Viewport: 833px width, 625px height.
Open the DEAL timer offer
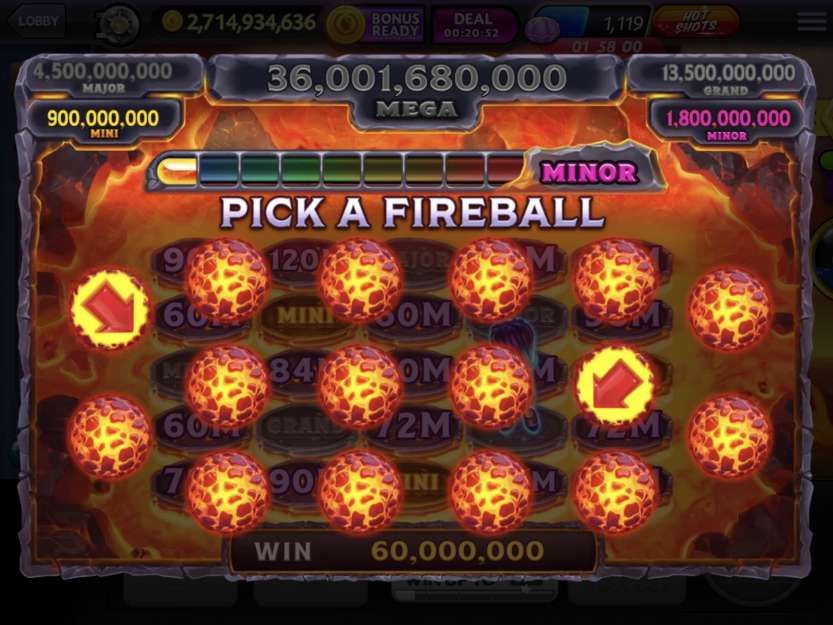click(473, 25)
